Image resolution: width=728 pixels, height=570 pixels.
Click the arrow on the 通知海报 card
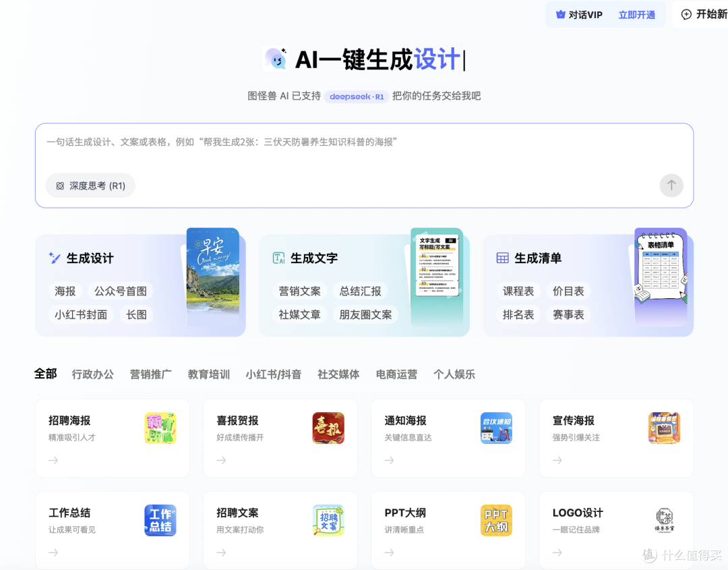coord(390,460)
